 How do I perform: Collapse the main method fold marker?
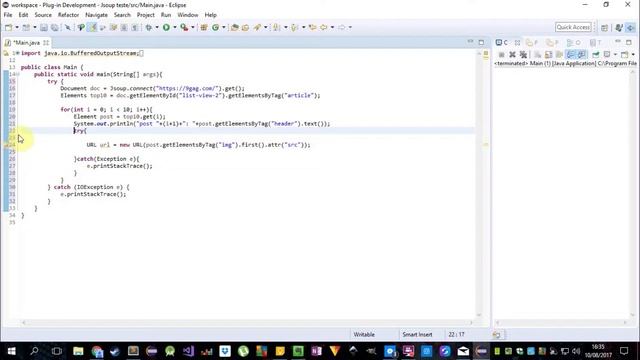pos(18,74)
